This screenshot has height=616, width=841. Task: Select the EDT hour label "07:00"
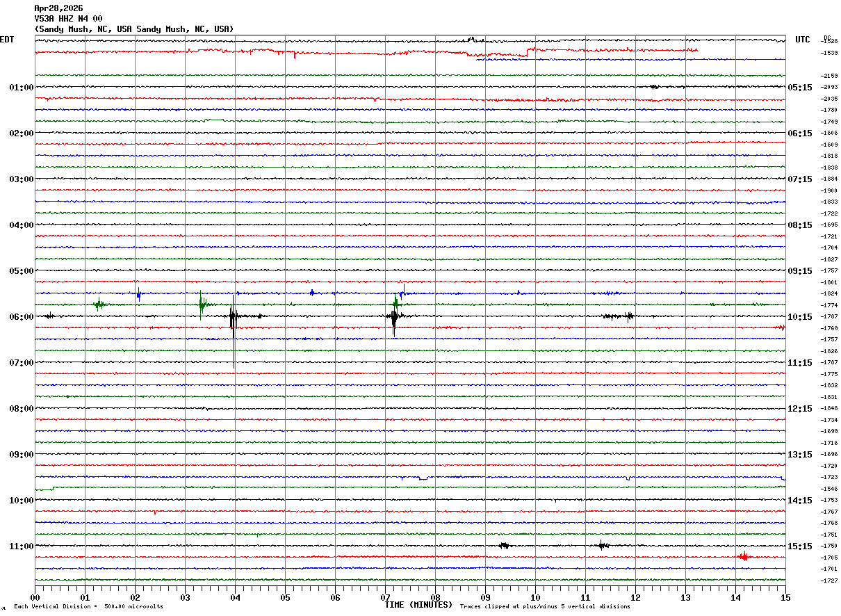pos(22,363)
